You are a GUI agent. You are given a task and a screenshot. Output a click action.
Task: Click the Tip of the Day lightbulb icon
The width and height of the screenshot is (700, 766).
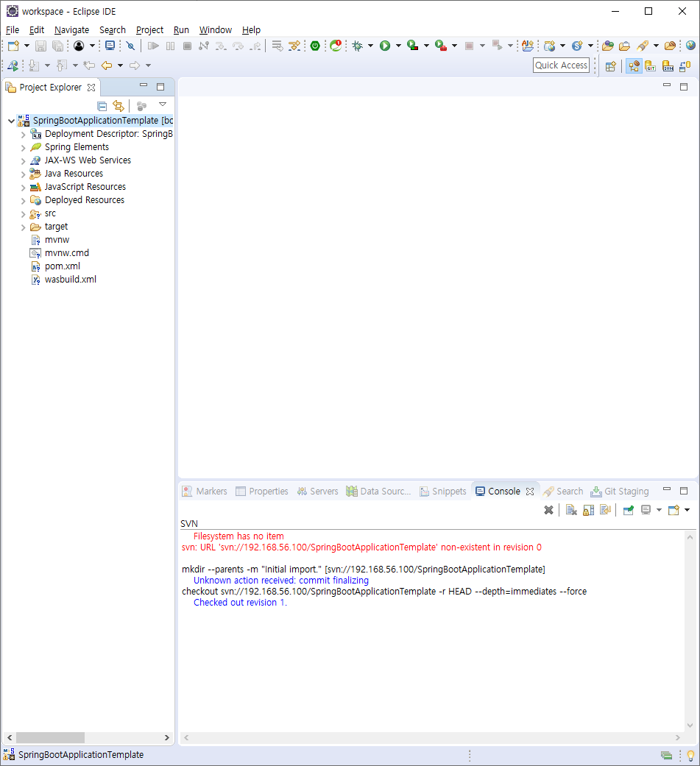(x=690, y=755)
